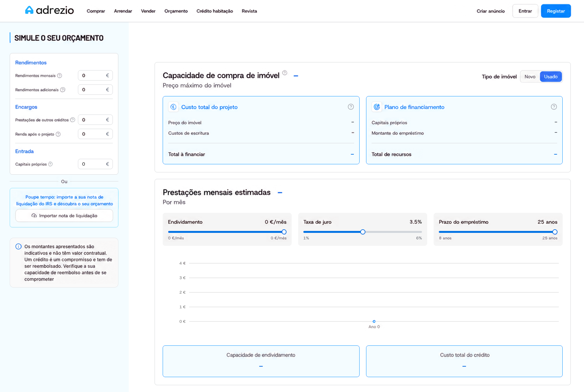Open Orçamento page

tap(176, 11)
